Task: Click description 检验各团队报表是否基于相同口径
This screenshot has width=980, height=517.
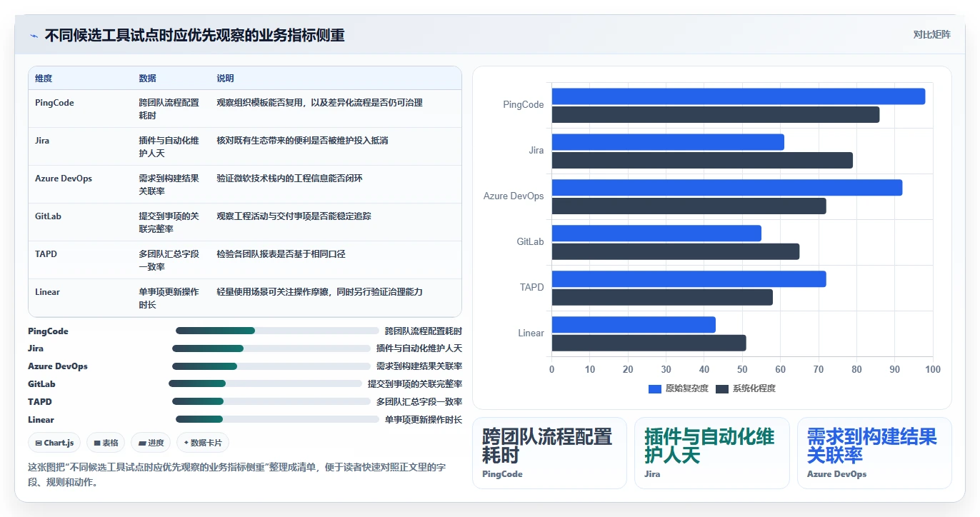Action: (x=281, y=254)
